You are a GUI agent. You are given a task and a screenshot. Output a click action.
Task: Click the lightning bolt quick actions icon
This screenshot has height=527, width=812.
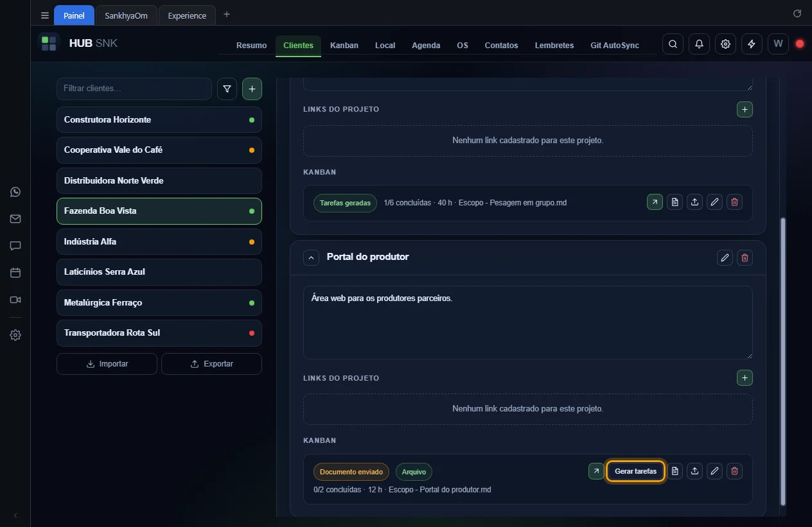coord(752,44)
